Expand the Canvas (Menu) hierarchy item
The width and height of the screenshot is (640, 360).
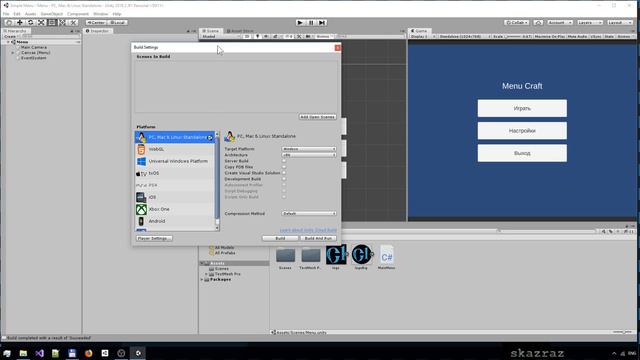click(13, 53)
